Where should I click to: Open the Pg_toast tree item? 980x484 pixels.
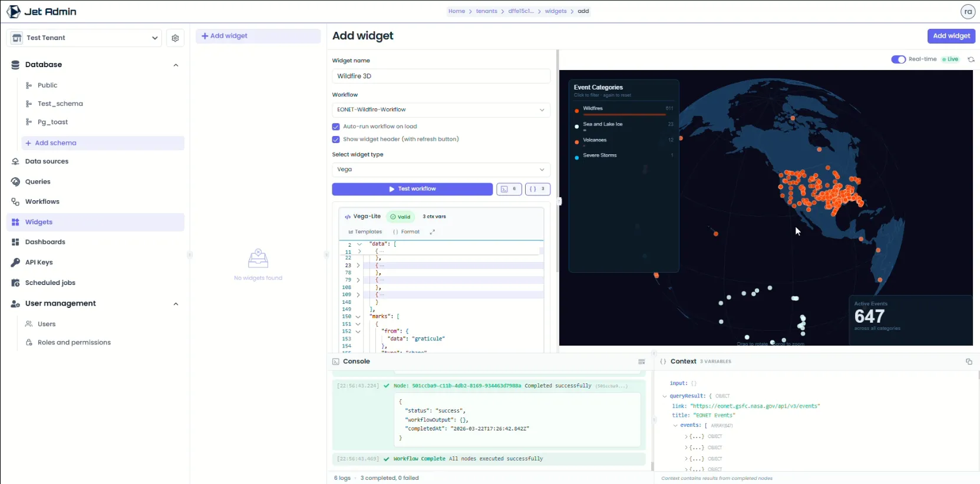pos(52,122)
